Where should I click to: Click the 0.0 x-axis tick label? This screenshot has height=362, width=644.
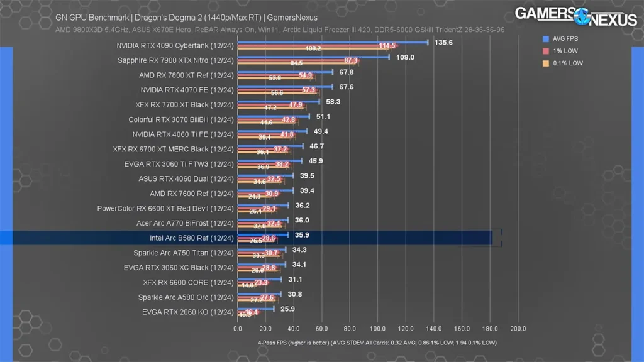238,329
